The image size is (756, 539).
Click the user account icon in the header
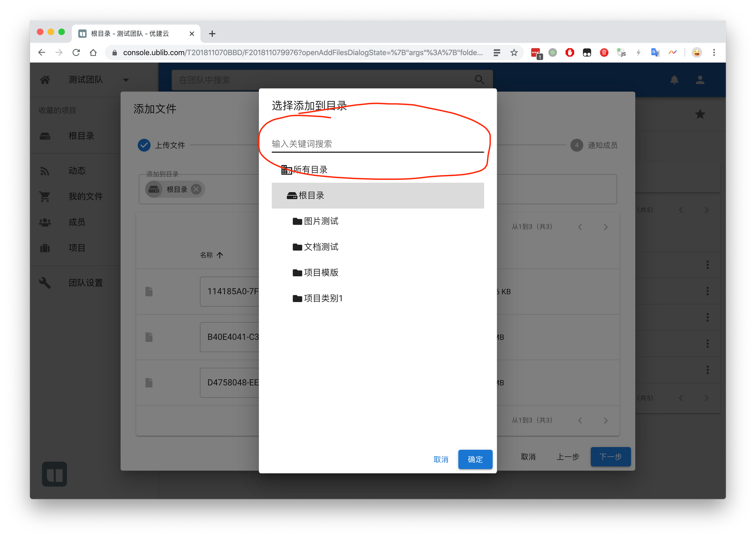coord(700,80)
